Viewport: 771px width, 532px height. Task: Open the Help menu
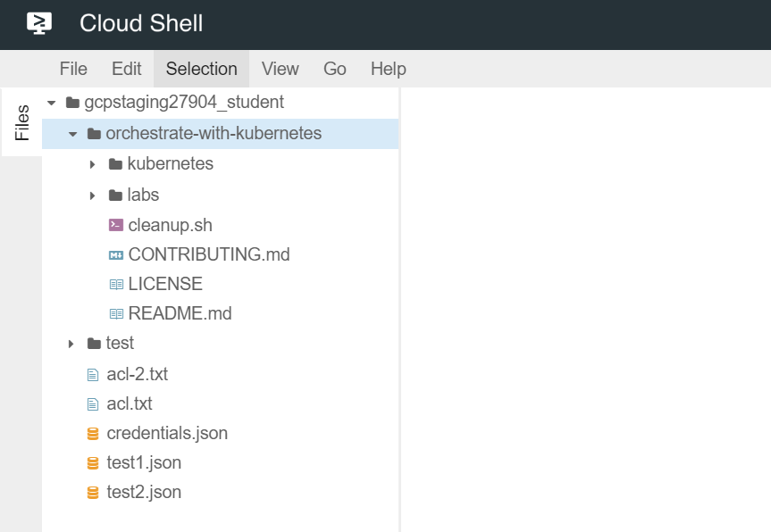[x=388, y=69]
